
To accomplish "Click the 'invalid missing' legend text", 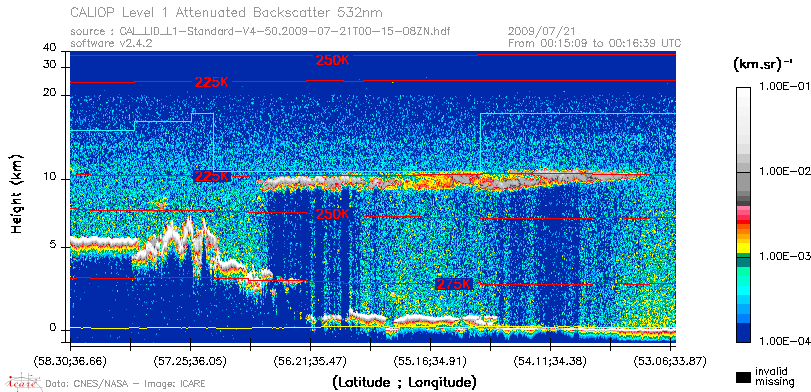I will coord(774,377).
